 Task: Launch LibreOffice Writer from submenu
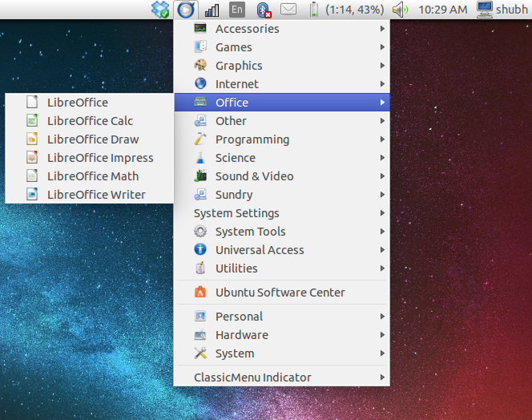click(90, 195)
